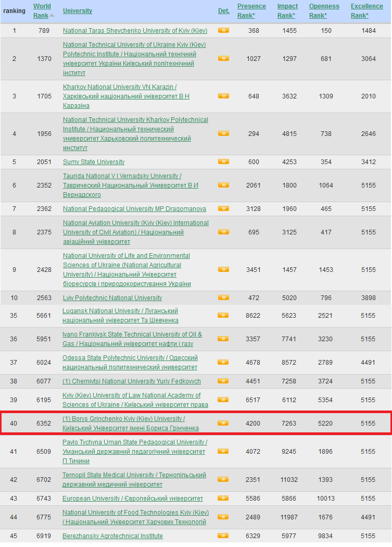Open Kharkov National University VN Karazin link
This screenshot has width=392, height=547.
point(127,96)
